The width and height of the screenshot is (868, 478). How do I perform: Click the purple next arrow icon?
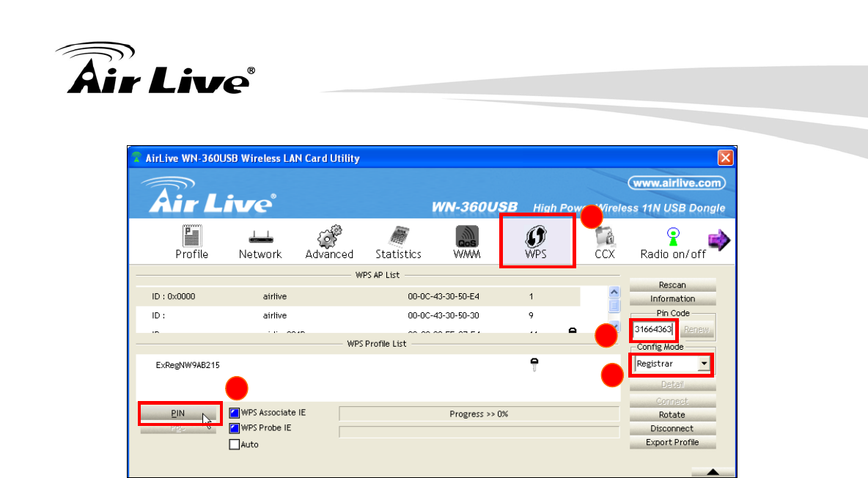[719, 240]
